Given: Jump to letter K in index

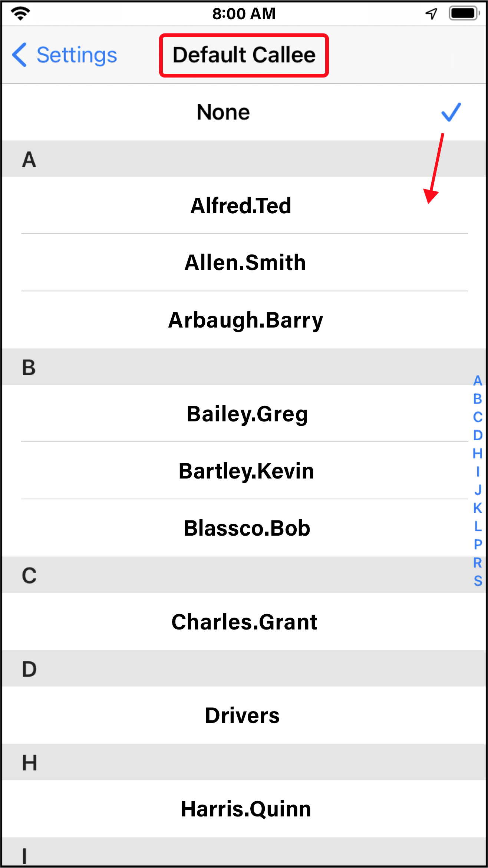Looking at the screenshot, I should (478, 508).
